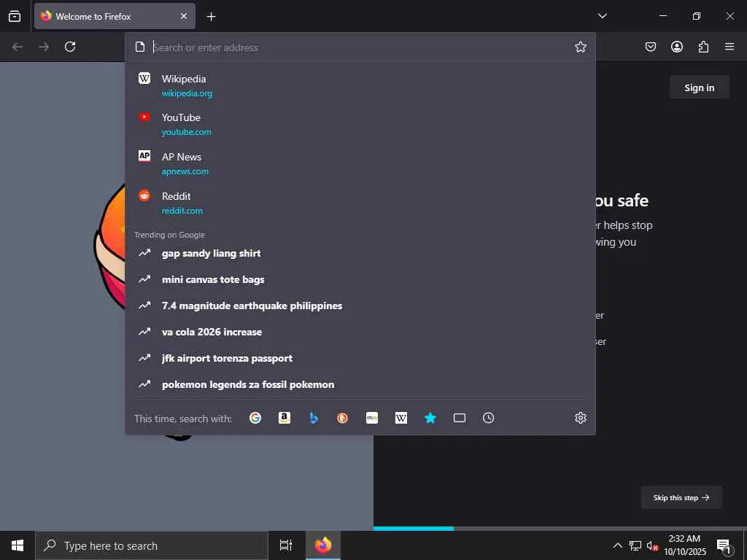Select the Welcome to Firefox tab
747x560 pixels.
(115, 16)
